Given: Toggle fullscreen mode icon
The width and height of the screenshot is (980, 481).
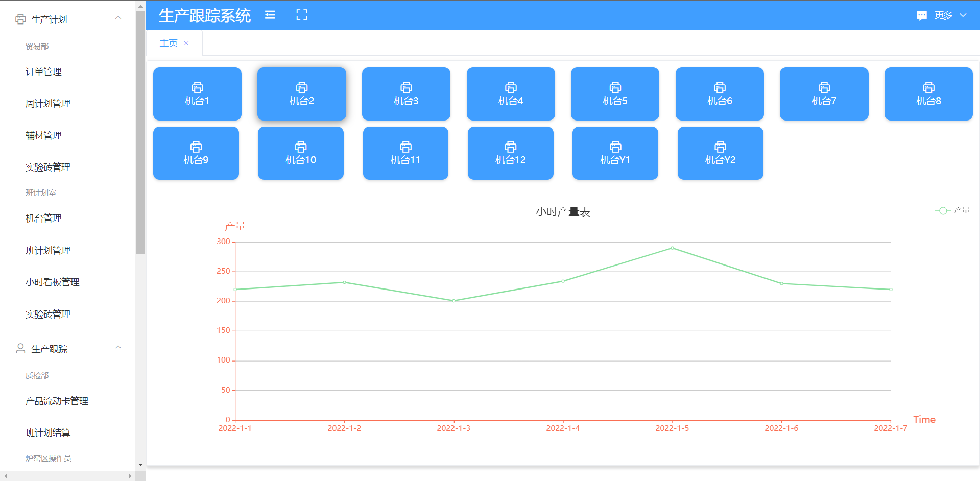Looking at the screenshot, I should (x=302, y=15).
